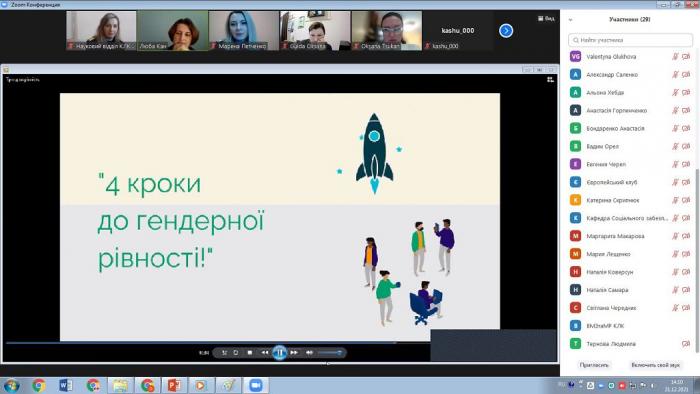
Task: Toggle shuffle in the media player controls
Action: (x=225, y=353)
